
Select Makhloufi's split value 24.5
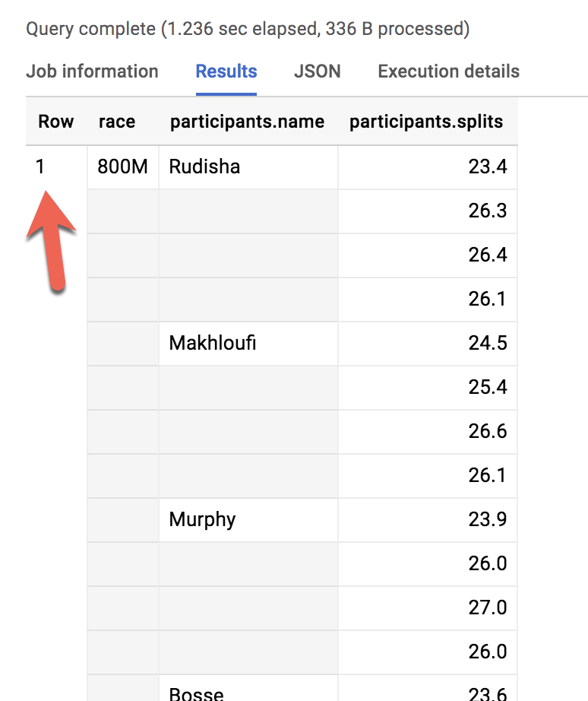click(490, 343)
